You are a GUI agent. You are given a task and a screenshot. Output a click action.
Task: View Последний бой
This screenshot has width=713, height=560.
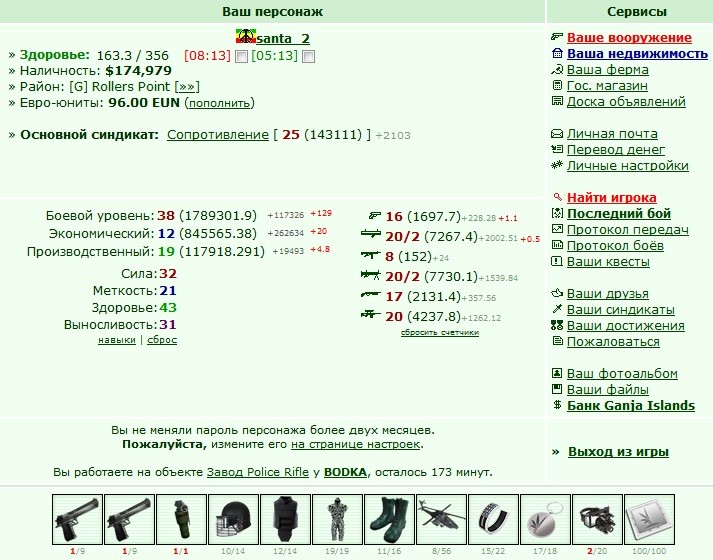(619, 213)
